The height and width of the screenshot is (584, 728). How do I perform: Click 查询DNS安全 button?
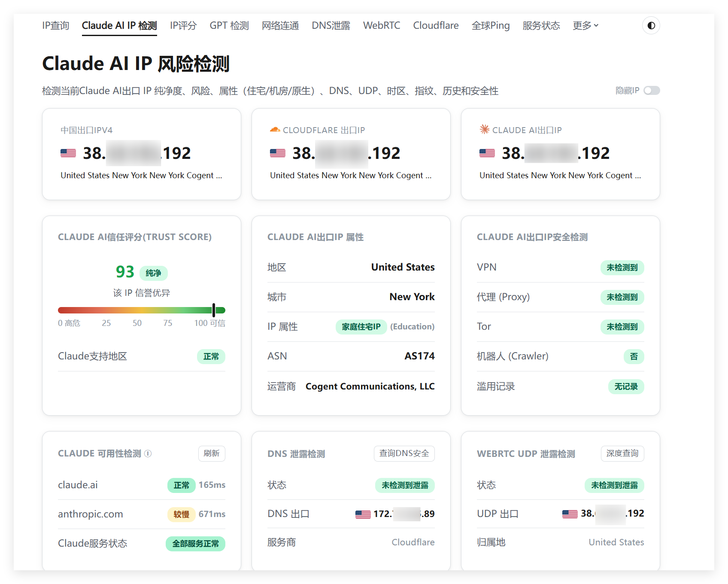(x=404, y=453)
